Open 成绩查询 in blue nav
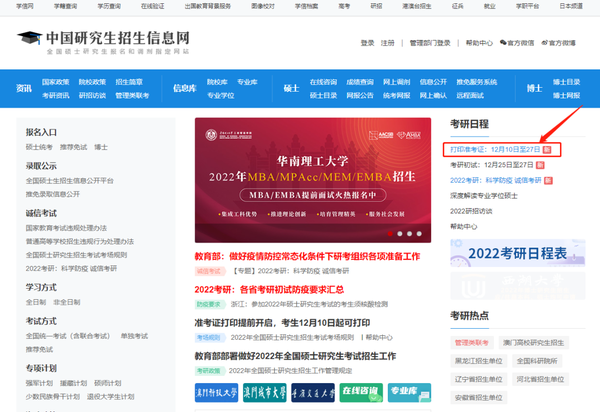 coord(360,82)
